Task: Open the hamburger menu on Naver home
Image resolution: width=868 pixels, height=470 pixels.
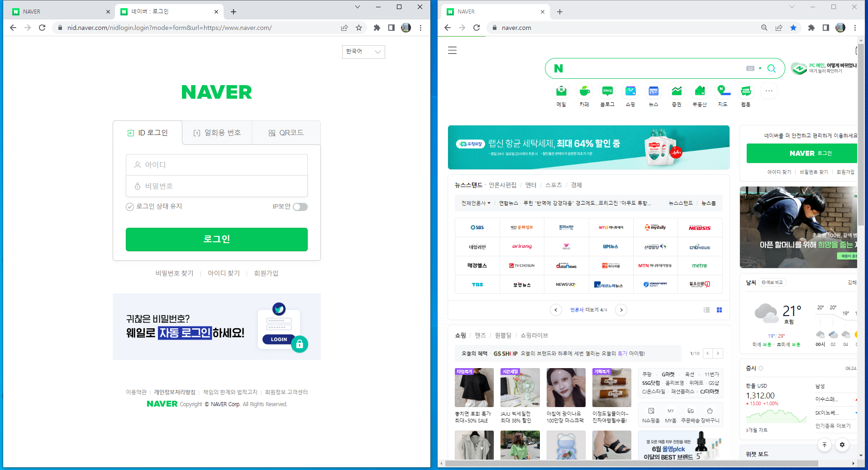Action: pyautogui.click(x=452, y=50)
